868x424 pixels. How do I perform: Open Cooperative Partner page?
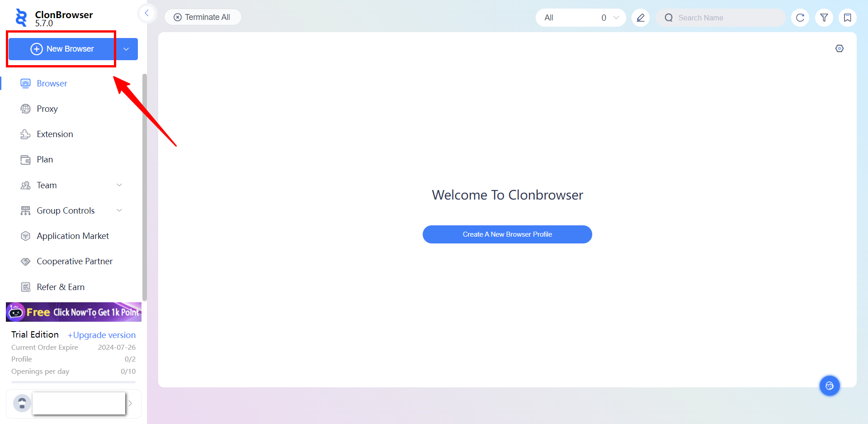pos(75,261)
